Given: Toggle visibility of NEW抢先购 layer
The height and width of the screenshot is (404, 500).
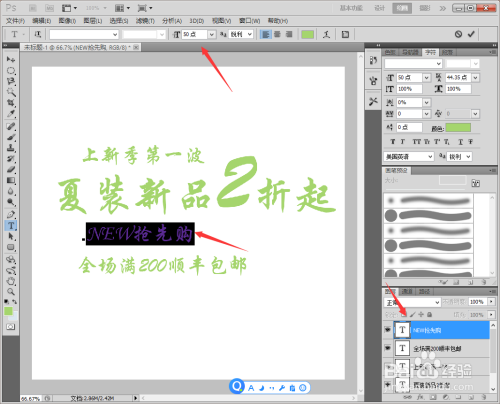Looking at the screenshot, I should [387, 330].
